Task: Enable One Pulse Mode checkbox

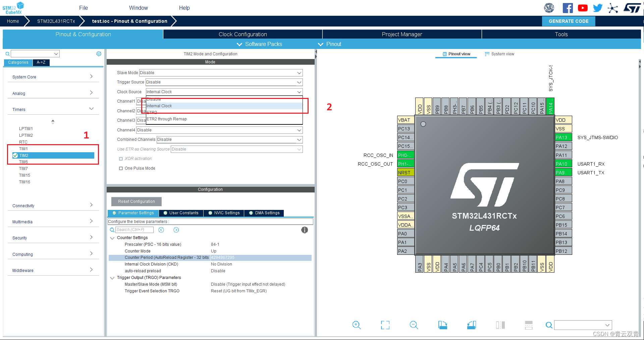Action: tap(121, 168)
